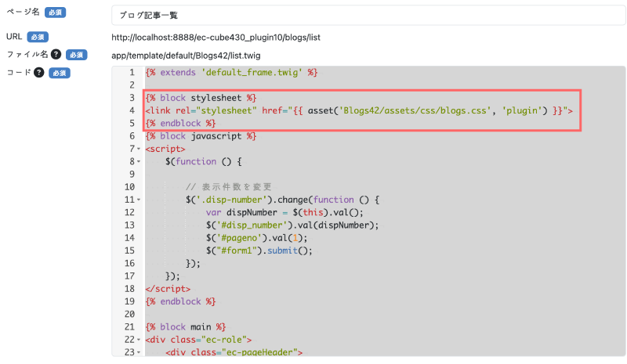Viewport: 627px width, 364px height.
Task: Click the ページ名 label
Action: [23, 12]
